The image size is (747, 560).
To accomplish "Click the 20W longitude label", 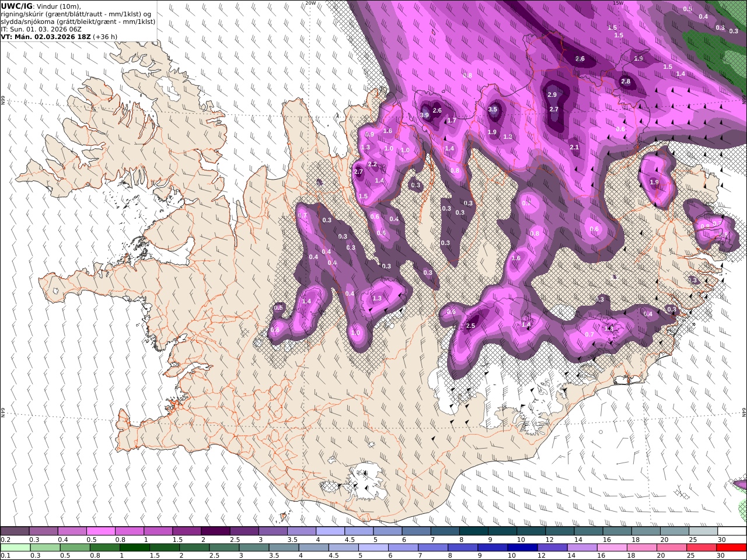I will [310, 3].
